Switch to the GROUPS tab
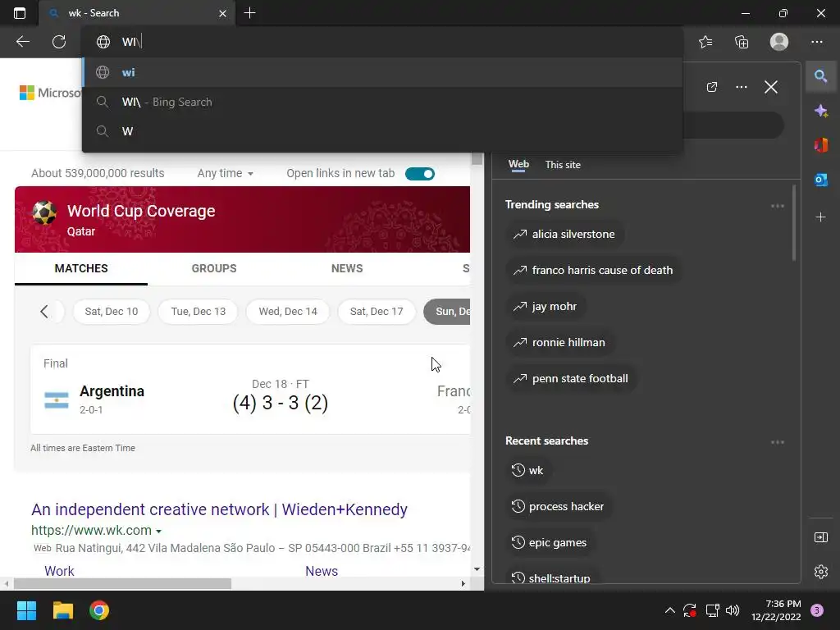This screenshot has height=630, width=840. coord(214,268)
